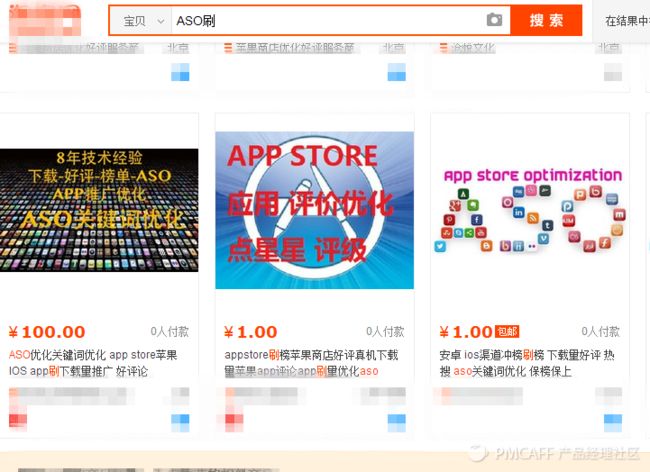Click the 包邮 free-shipping badge
This screenshot has width=650, height=472.
[x=507, y=332]
